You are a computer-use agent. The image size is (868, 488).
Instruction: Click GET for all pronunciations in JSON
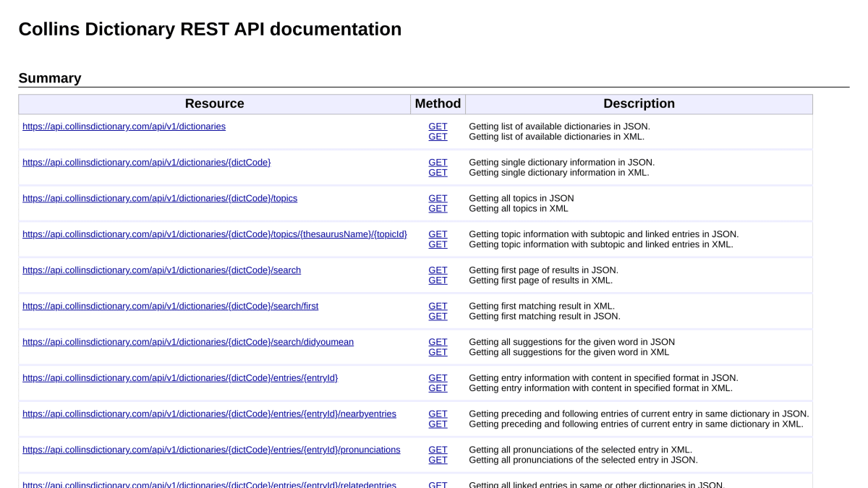point(438,460)
